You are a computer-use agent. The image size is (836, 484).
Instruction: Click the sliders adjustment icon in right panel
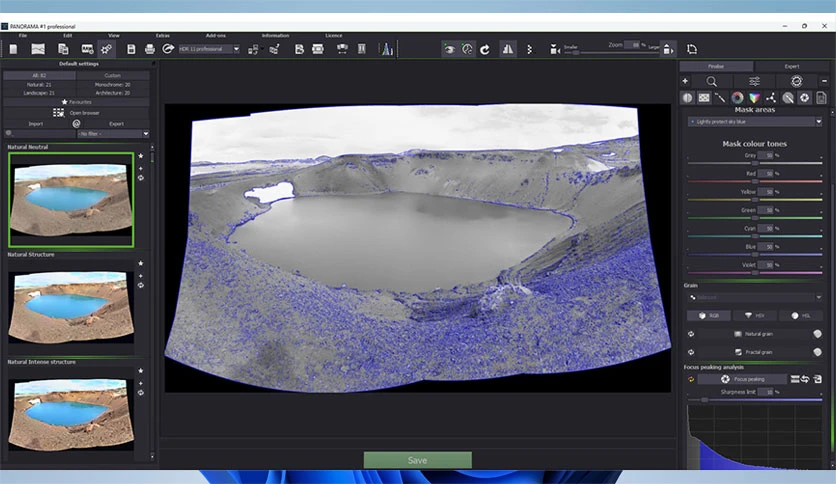click(754, 82)
